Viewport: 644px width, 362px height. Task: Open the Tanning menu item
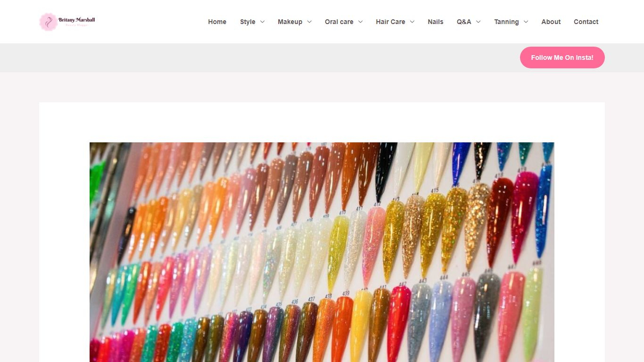pyautogui.click(x=506, y=22)
